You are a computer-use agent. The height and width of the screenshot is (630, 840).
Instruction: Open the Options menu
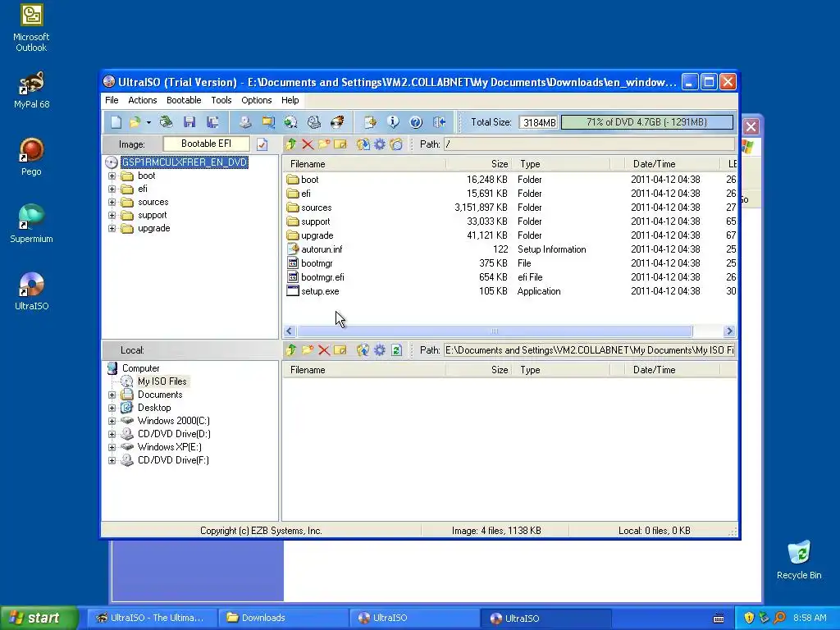pyautogui.click(x=257, y=100)
